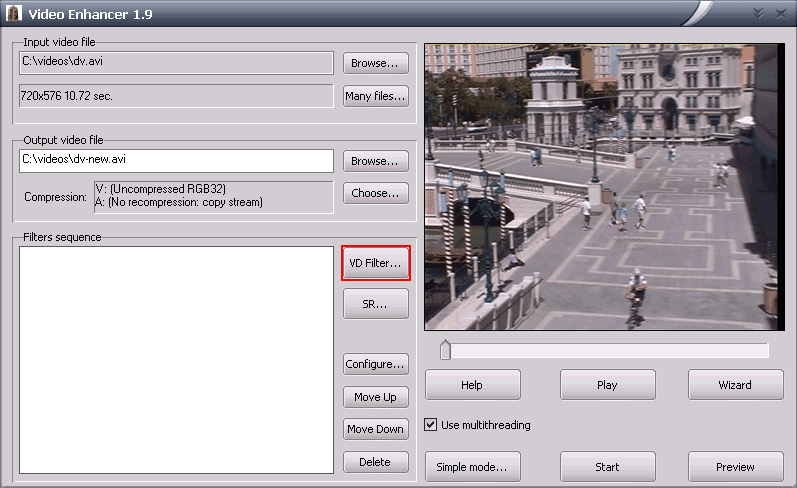Play the video preview
The width and height of the screenshot is (797, 488).
pyautogui.click(x=607, y=385)
